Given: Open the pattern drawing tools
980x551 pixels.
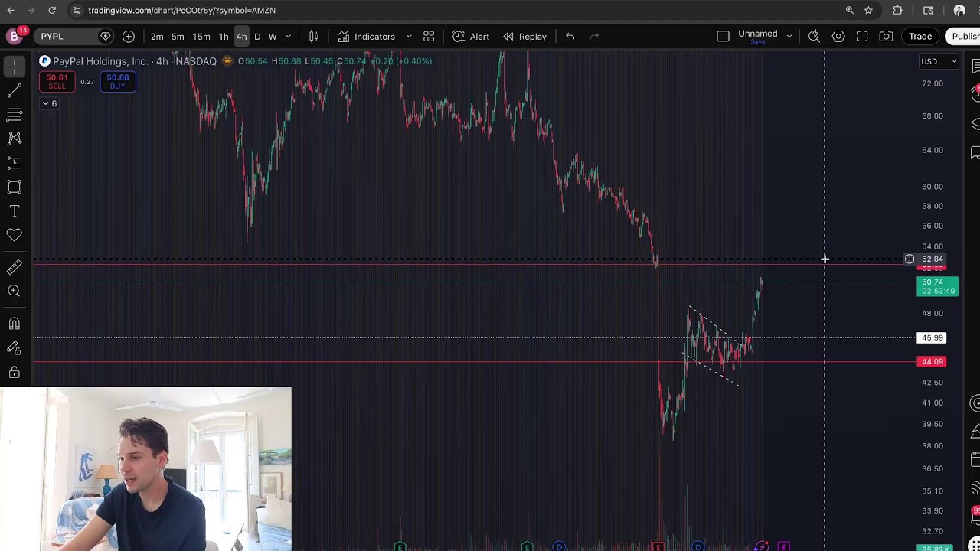Looking at the screenshot, I should [15, 139].
